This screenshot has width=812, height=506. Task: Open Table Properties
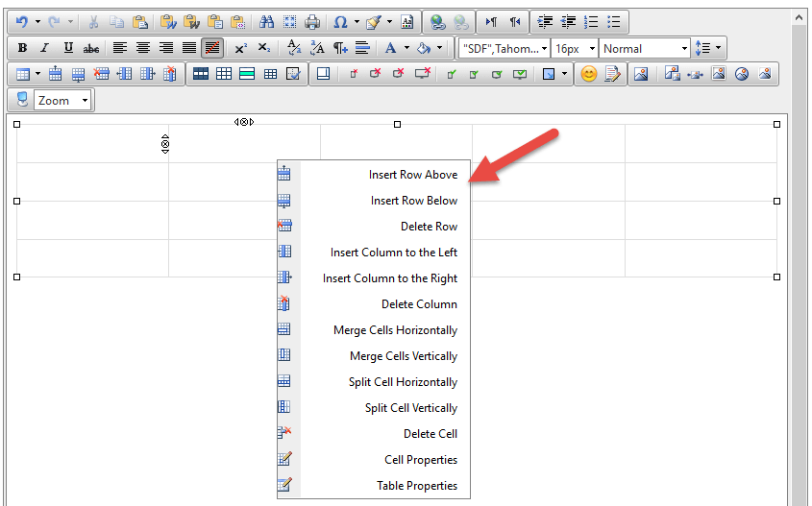(416, 486)
